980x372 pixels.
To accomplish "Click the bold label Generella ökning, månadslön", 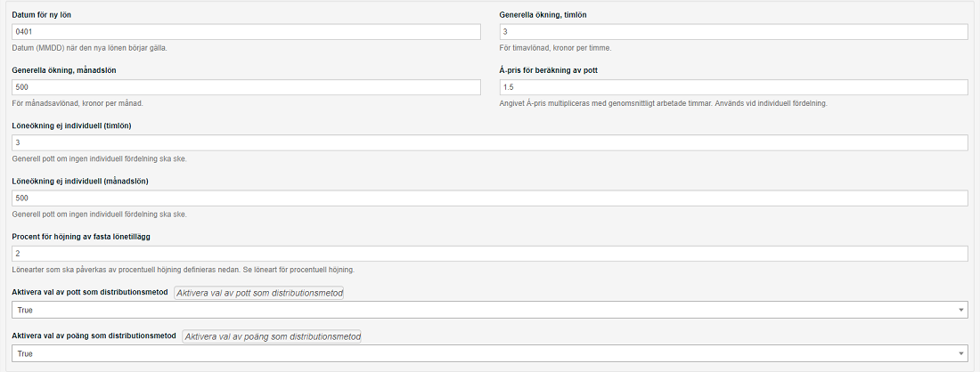I will point(64,70).
